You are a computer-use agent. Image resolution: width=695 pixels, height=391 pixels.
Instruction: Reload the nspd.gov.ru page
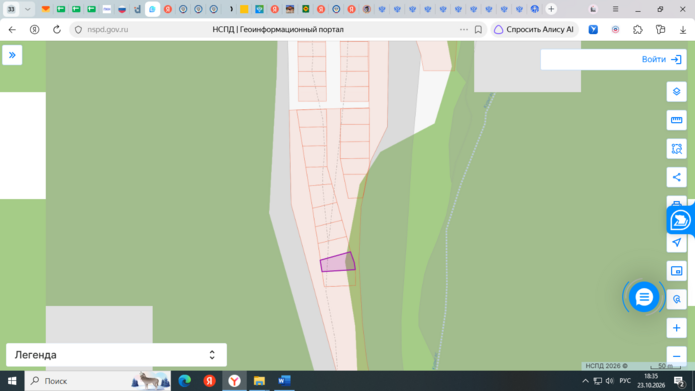(57, 29)
